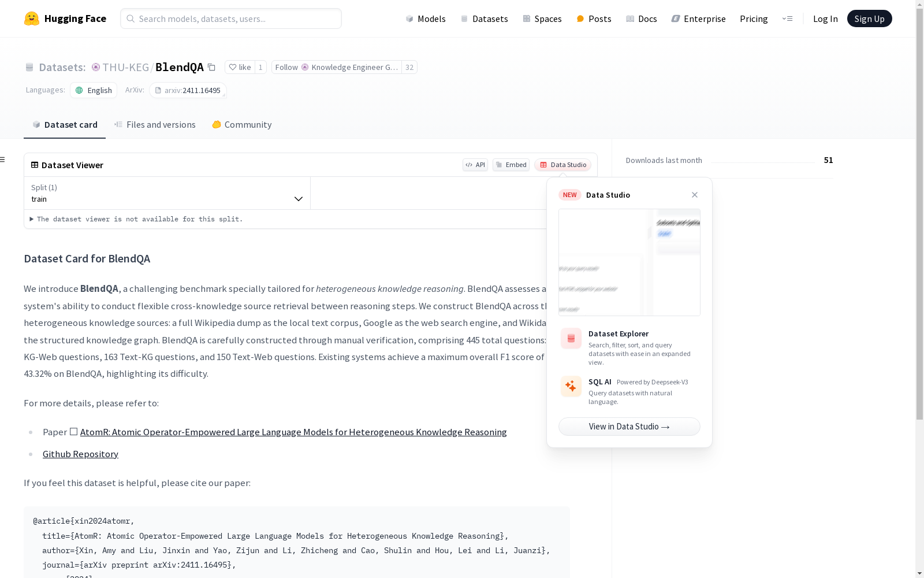Click the English language tag
The image size is (924, 578).
pyautogui.click(x=94, y=90)
